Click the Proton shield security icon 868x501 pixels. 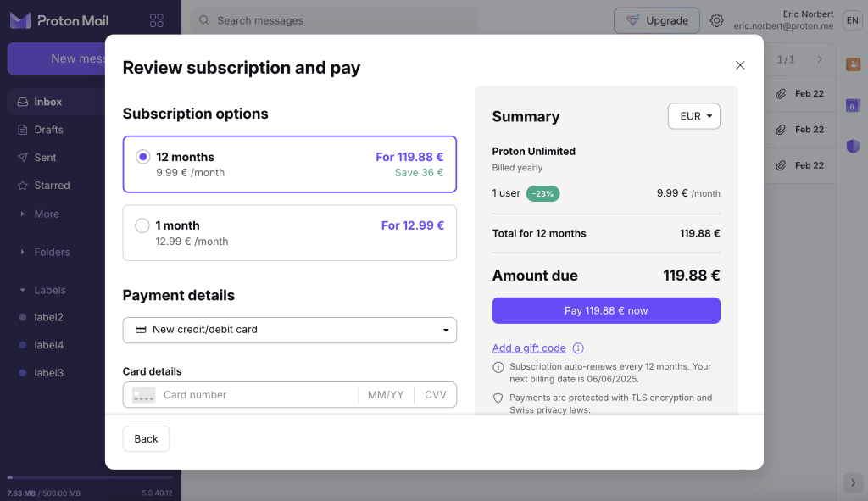coord(854,146)
